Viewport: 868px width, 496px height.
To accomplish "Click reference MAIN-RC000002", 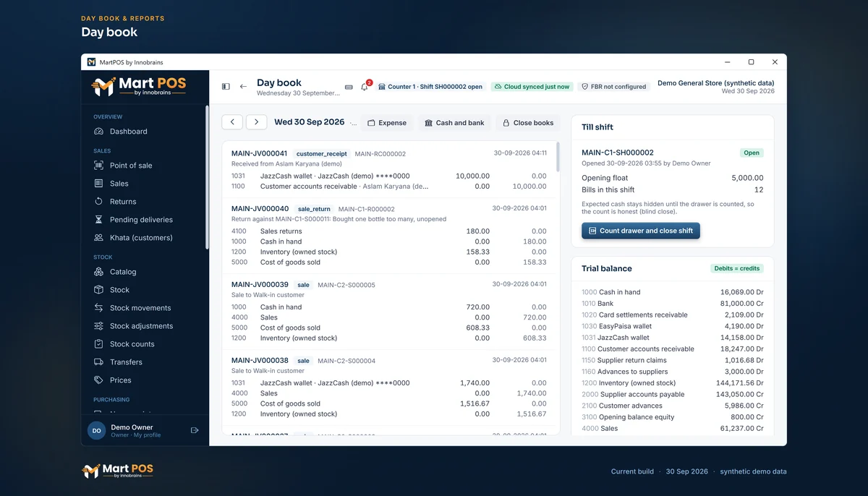I will (380, 154).
